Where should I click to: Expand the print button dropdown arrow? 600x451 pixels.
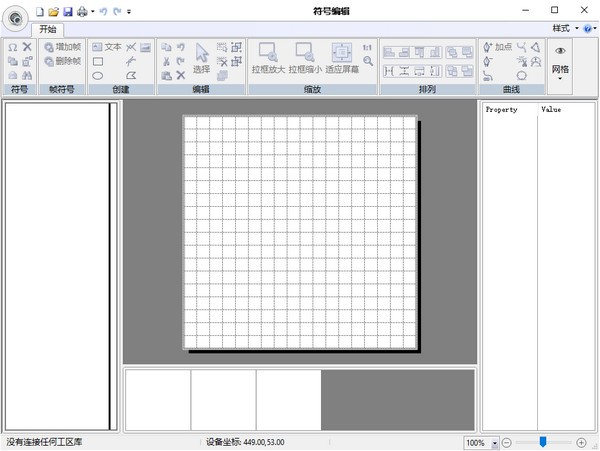[x=92, y=11]
